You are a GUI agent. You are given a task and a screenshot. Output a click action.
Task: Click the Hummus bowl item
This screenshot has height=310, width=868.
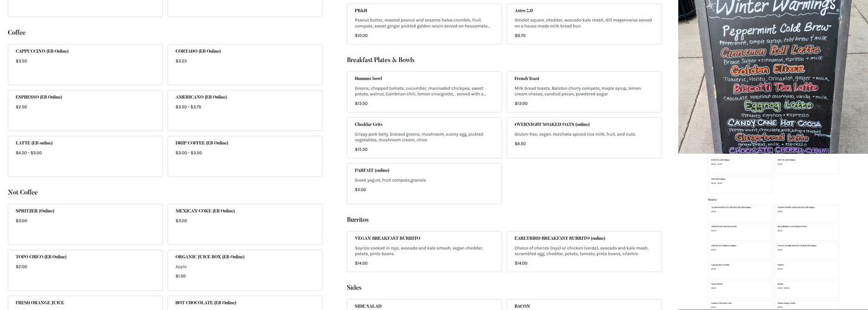coord(424,92)
